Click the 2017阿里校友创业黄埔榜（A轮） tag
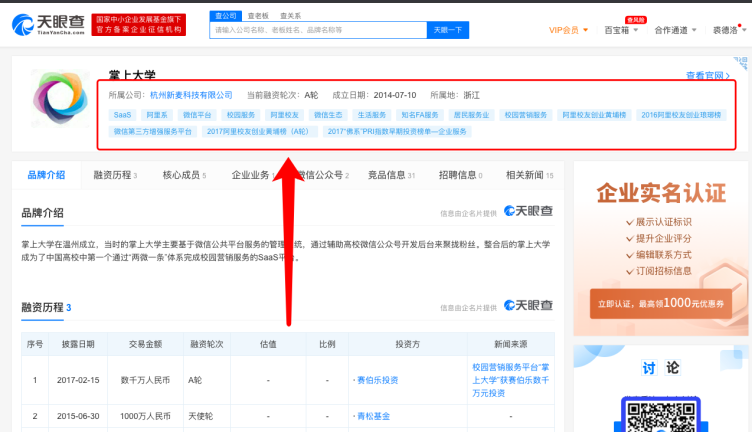 click(259, 131)
